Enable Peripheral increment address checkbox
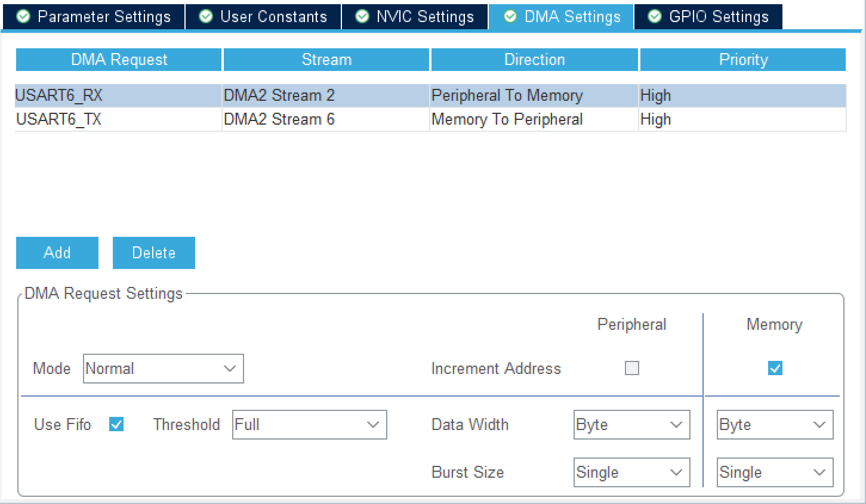The height and width of the screenshot is (504, 866). click(632, 368)
